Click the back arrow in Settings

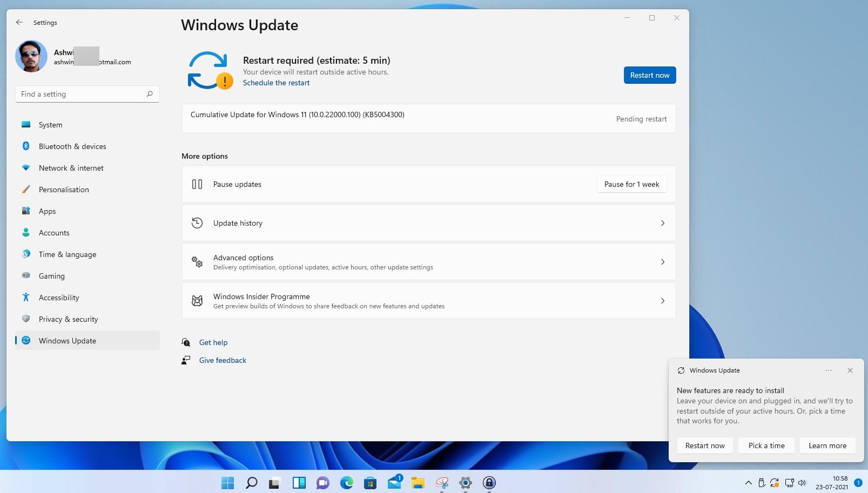tap(19, 22)
